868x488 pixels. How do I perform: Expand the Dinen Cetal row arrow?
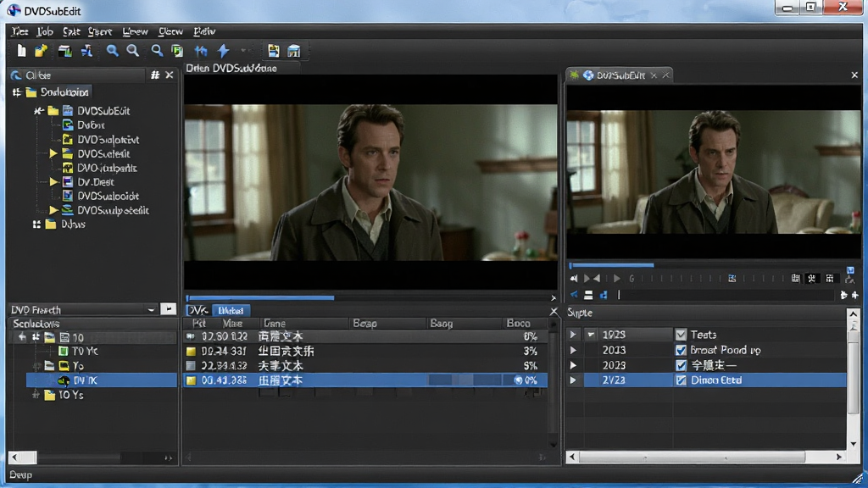tap(573, 380)
